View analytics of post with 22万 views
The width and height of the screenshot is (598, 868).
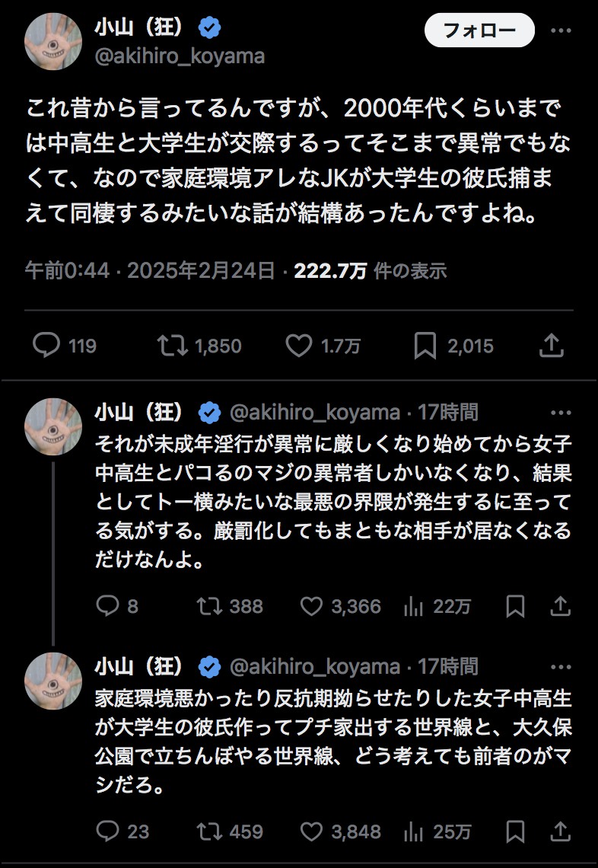pyautogui.click(x=413, y=606)
